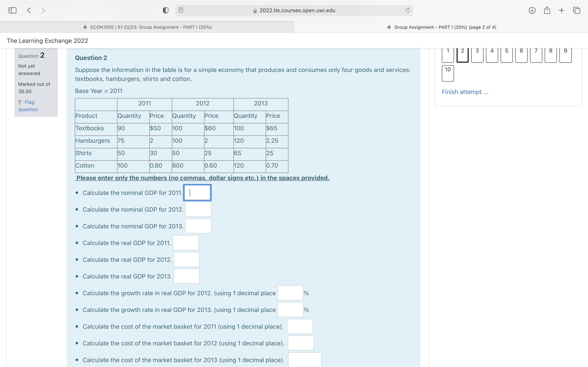Click the privacy report icon near the address bar
This screenshot has width=588, height=367.
coord(165,10)
